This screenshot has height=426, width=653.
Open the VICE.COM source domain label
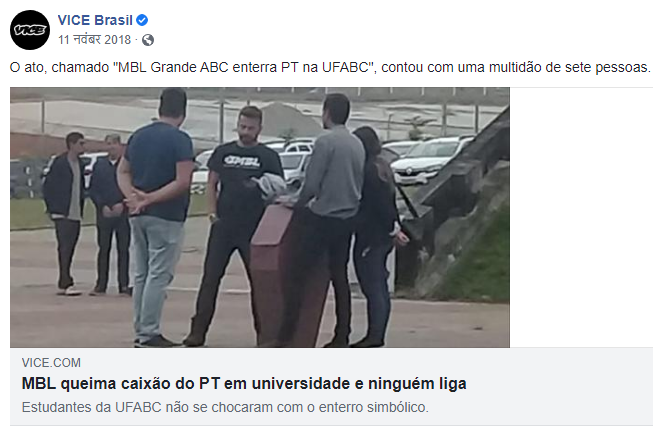51,363
